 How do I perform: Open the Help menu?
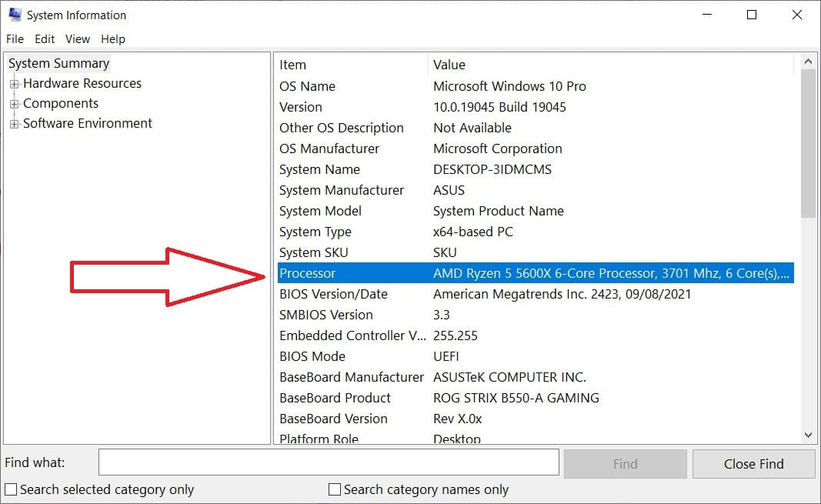pyautogui.click(x=112, y=38)
